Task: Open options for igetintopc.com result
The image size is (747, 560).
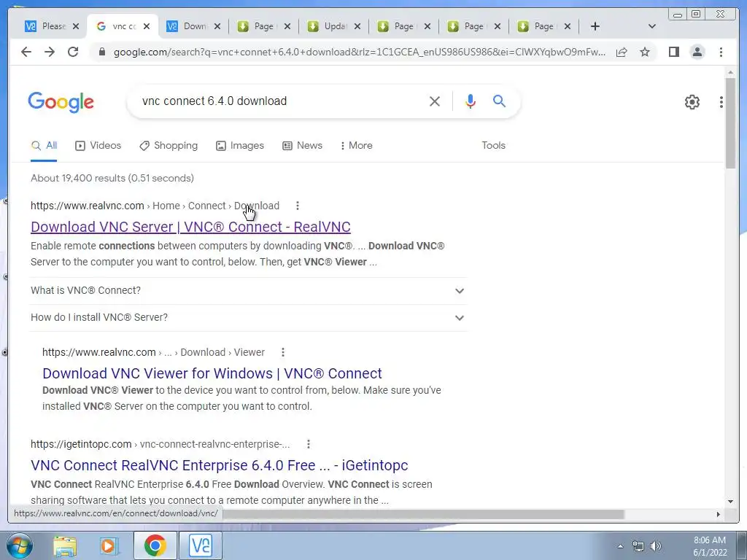Action: click(309, 444)
